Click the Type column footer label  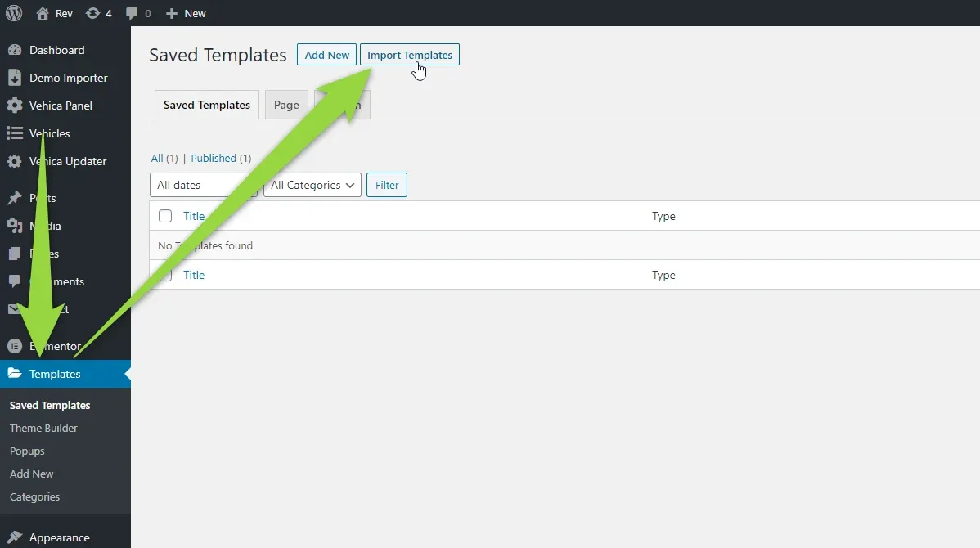point(663,275)
